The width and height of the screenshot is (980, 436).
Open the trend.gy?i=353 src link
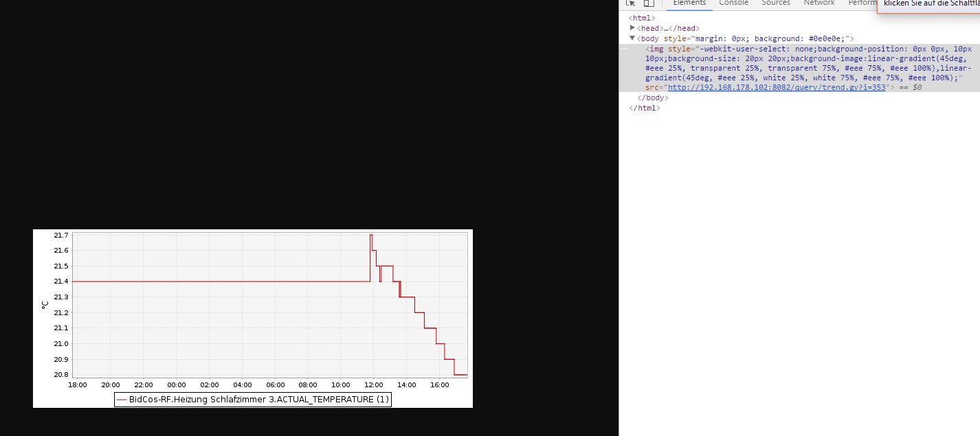click(x=777, y=88)
